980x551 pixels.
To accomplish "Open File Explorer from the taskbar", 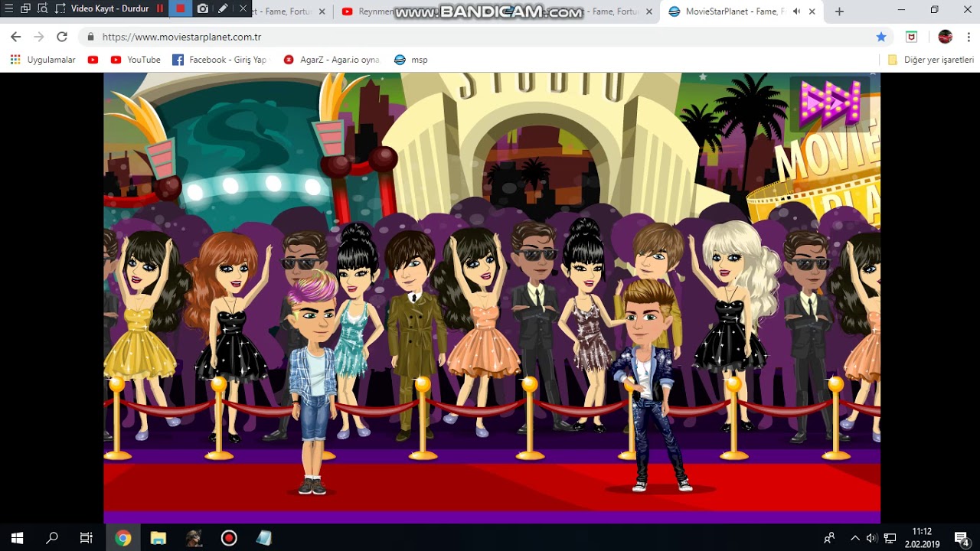I will point(158,538).
